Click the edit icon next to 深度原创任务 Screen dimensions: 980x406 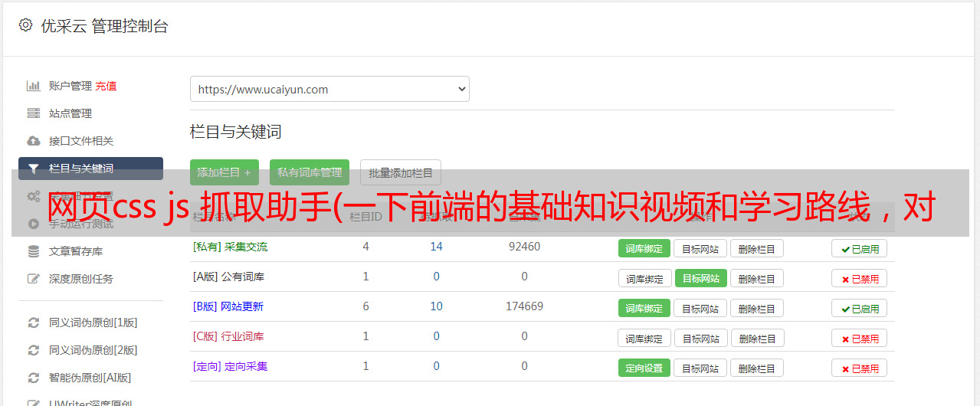point(33,279)
